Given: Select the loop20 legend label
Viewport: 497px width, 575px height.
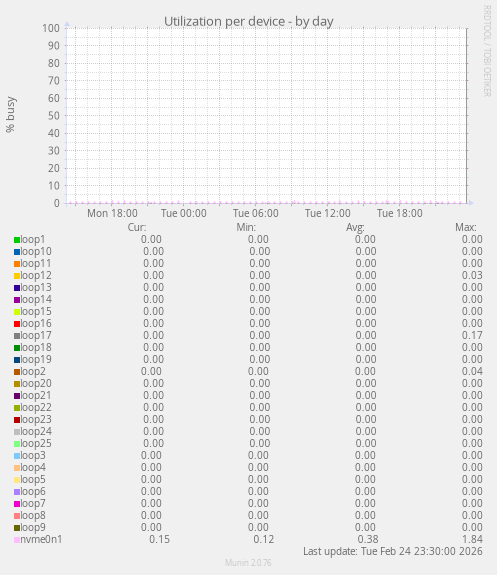Looking at the screenshot, I should 36,384.
